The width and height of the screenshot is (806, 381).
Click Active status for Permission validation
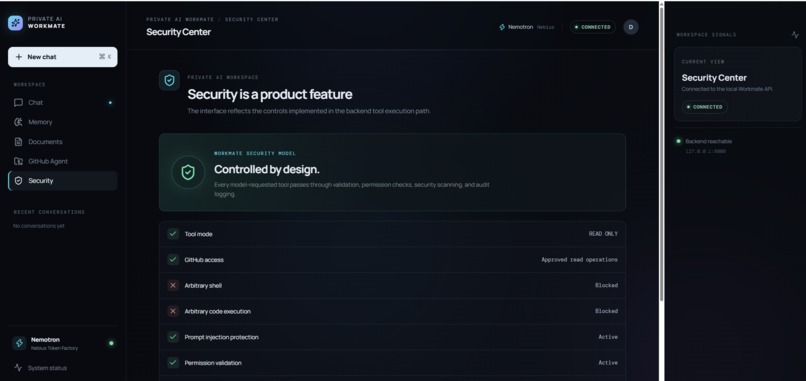[608, 362]
